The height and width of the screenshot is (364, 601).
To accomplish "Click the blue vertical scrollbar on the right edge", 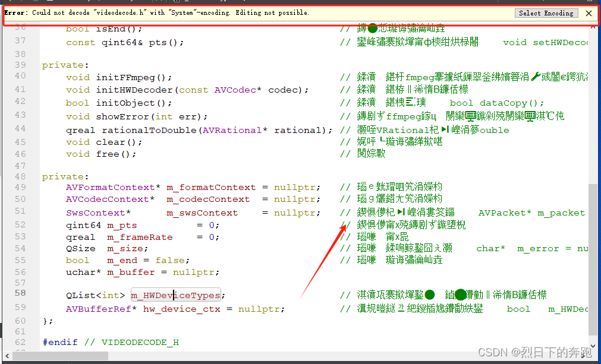I will (x=598, y=178).
